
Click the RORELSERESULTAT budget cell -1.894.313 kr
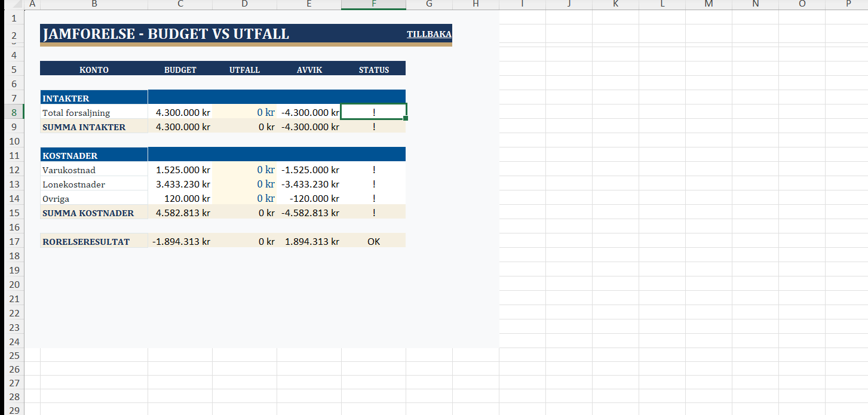pyautogui.click(x=180, y=241)
